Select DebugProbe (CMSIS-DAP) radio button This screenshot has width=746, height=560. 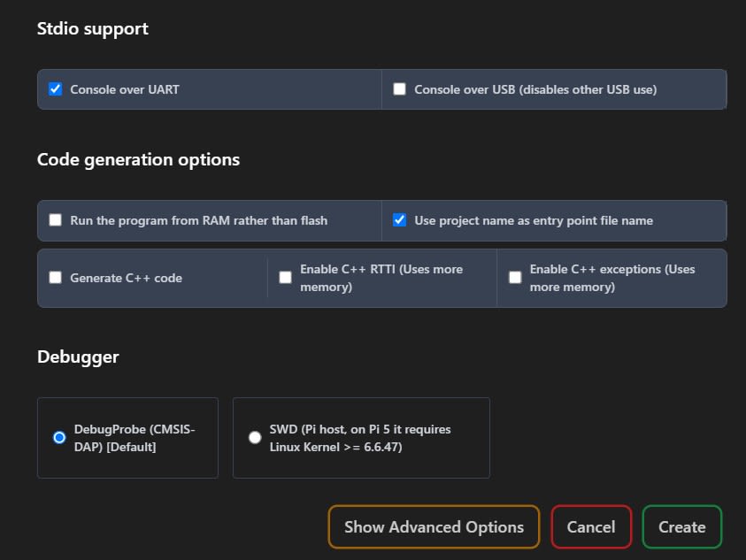59,438
